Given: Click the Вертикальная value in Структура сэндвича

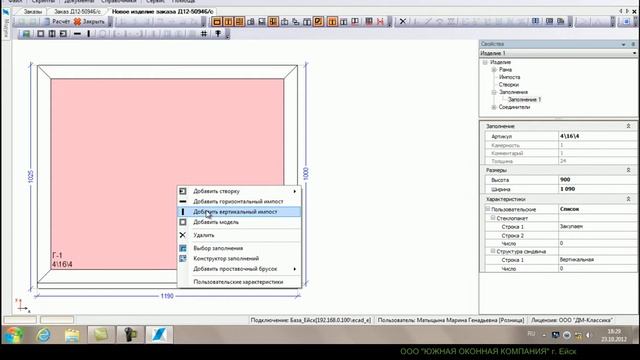Looking at the screenshot, I should click(x=598, y=260).
